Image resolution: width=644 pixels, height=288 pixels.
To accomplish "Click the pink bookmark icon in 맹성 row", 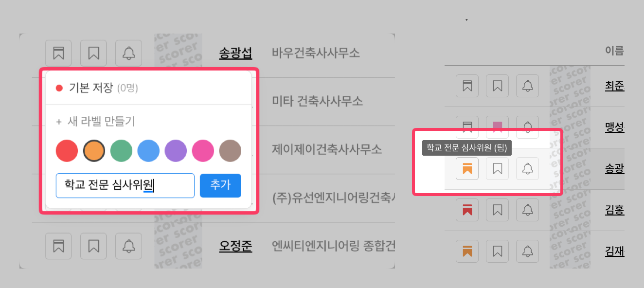I will (497, 127).
